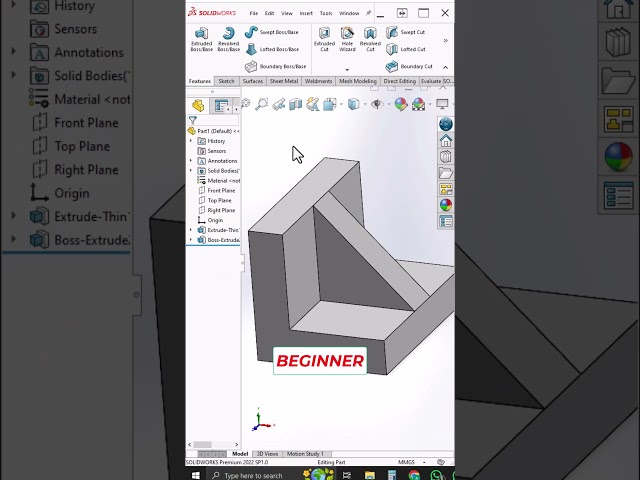The image size is (640, 480).
Task: Show more ribbon commands via double chevron
Action: click(446, 40)
